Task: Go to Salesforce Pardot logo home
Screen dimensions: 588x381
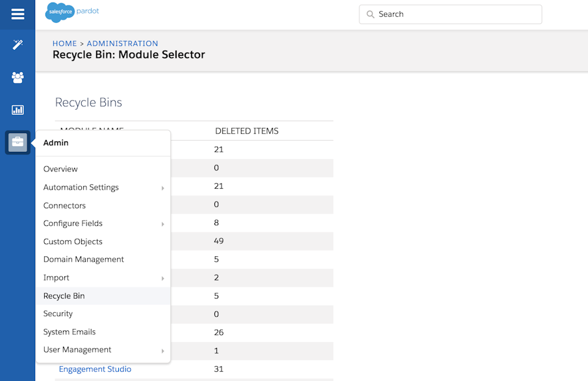Action: click(72, 12)
